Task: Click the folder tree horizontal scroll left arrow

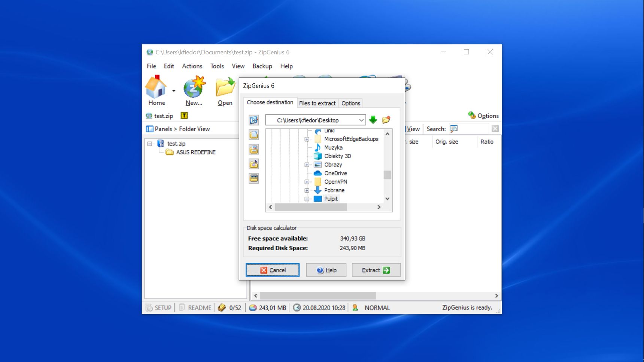Action: [270, 207]
